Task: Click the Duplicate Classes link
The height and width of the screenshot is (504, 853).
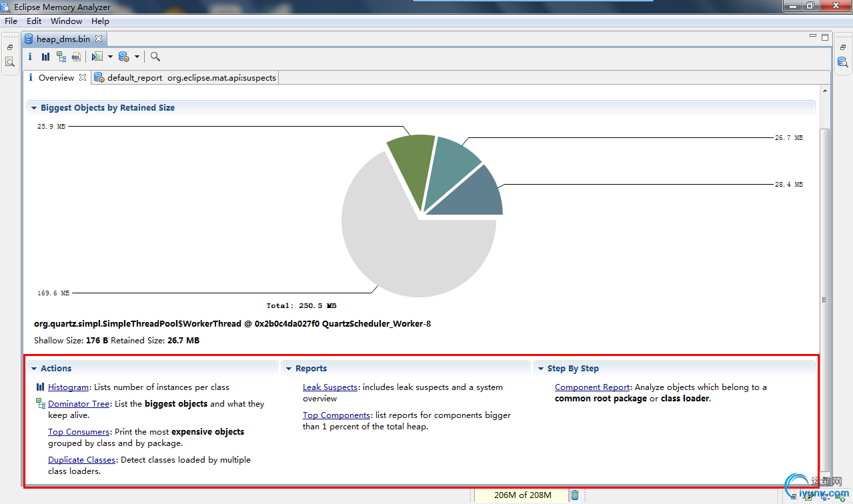Action: (81, 459)
